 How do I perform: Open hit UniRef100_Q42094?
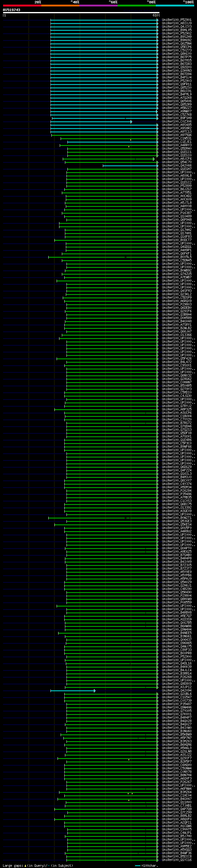(x=177, y=690)
